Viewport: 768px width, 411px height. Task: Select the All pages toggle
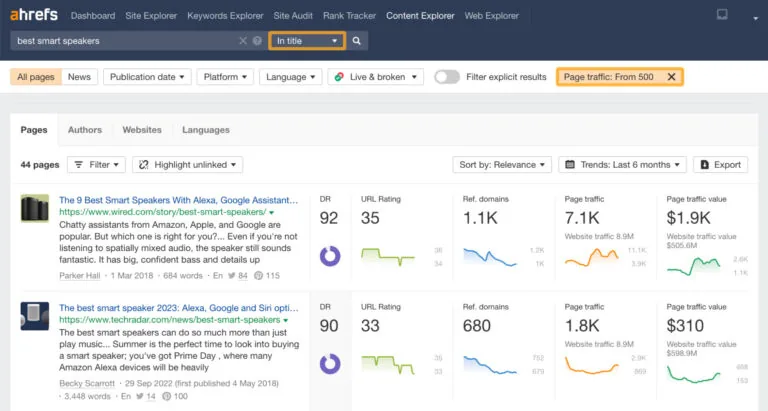pyautogui.click(x=36, y=77)
